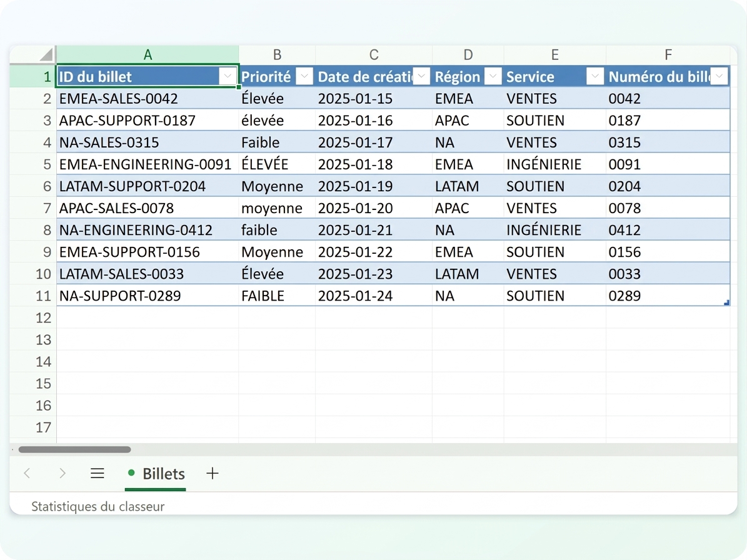Click the table resize handle corner
Screen dimensions: 747x560
(x=727, y=303)
